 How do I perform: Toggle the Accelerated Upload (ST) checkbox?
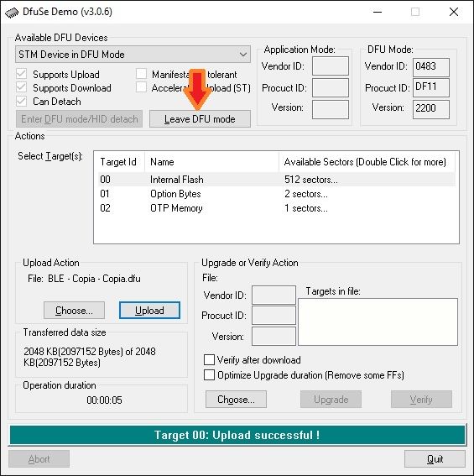point(141,87)
